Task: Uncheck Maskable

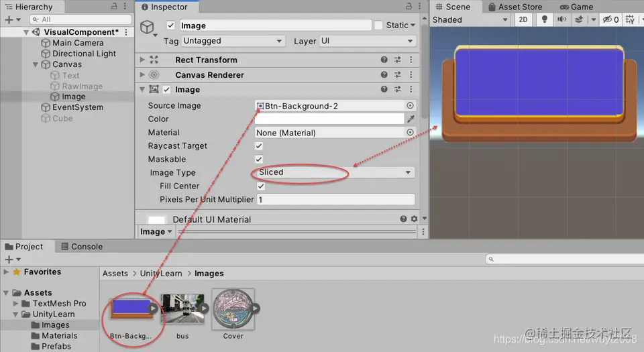Action: click(259, 159)
